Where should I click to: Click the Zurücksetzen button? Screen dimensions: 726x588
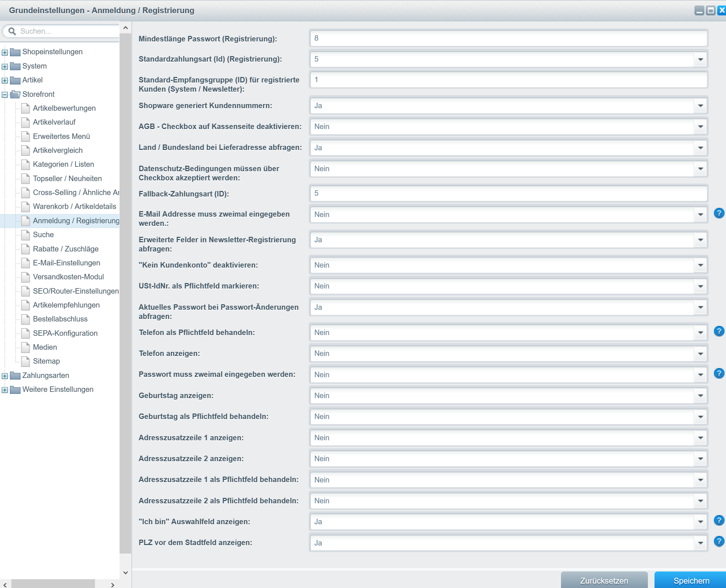[604, 580]
